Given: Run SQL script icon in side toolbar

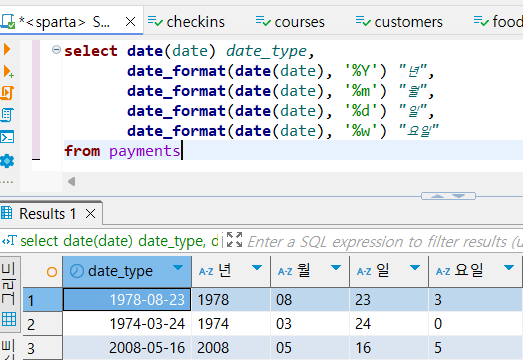Looking at the screenshot, I should tap(7, 93).
